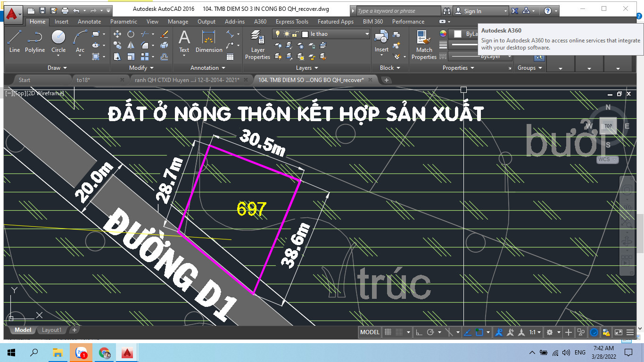Click the layer color swatch beside le thao
Image resolution: width=644 pixels, height=362 pixels.
click(305, 34)
